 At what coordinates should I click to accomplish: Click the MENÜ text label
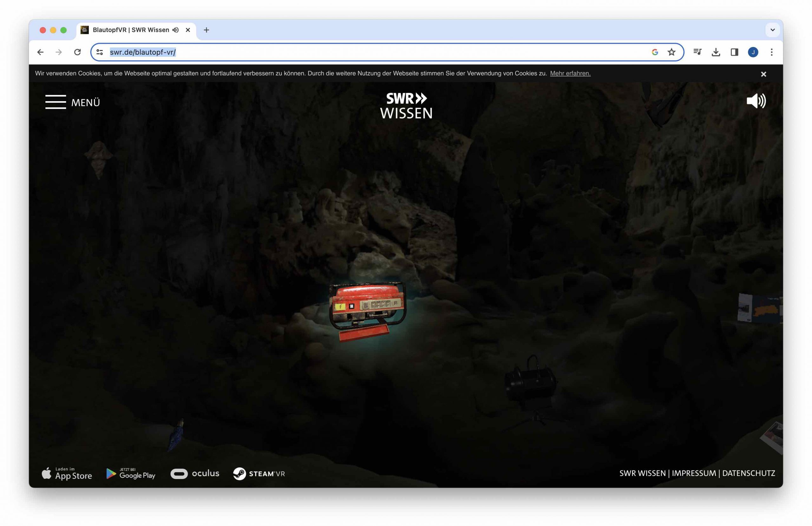(85, 102)
